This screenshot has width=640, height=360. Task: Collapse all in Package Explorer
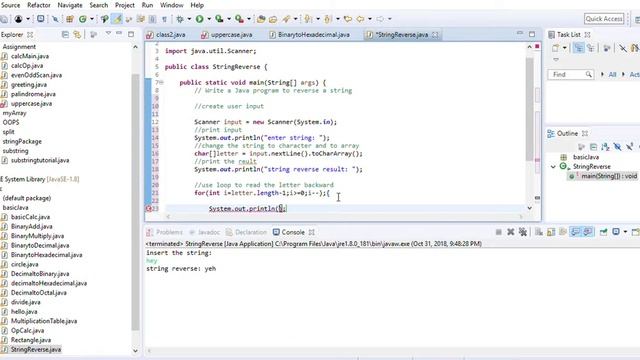pos(65,35)
